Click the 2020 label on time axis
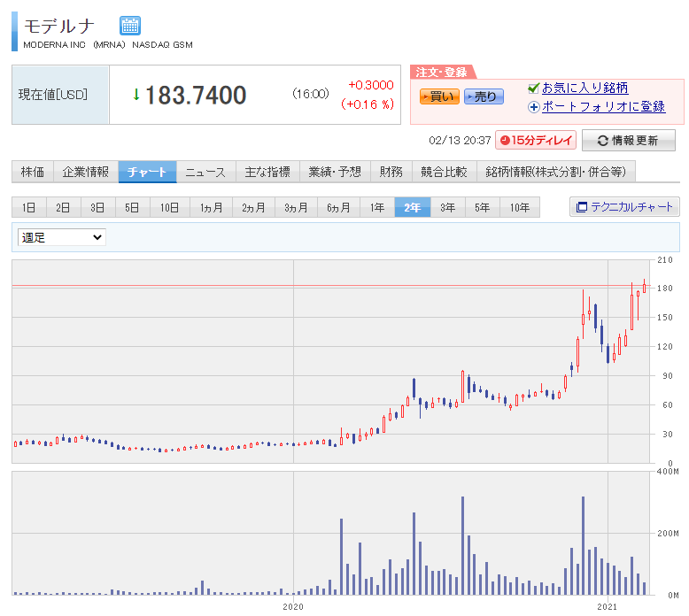 coord(293,607)
